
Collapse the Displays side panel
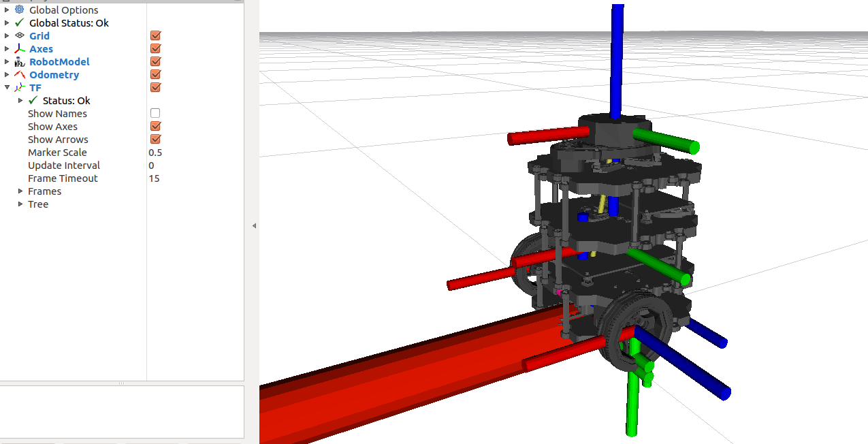pyautogui.click(x=253, y=225)
